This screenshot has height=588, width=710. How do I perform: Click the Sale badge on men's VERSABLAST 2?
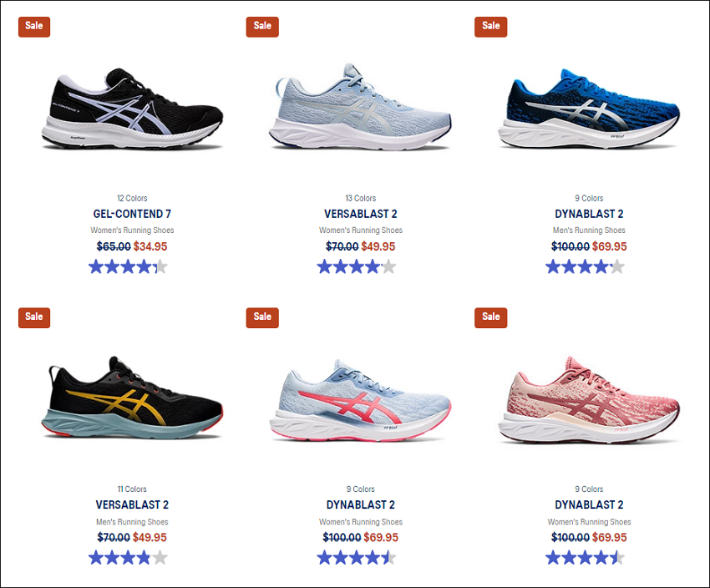click(34, 317)
